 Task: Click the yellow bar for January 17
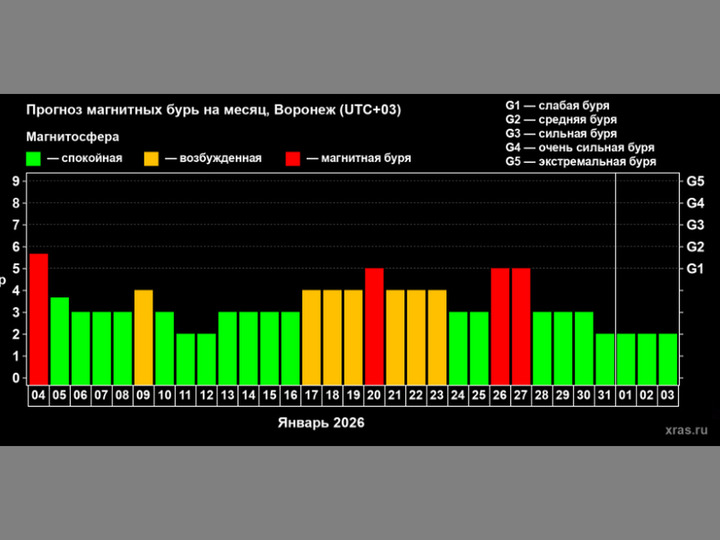(311, 335)
